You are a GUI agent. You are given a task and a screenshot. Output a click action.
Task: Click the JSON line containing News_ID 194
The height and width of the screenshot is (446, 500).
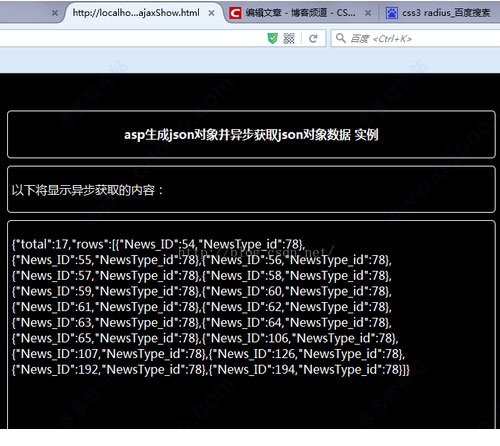coord(210,370)
